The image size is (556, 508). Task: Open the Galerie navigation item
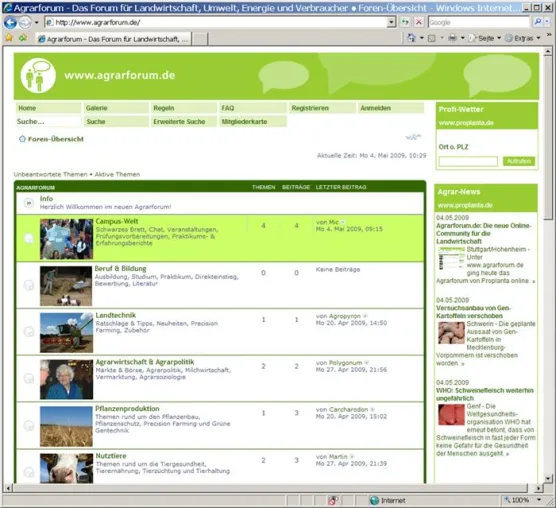pyautogui.click(x=116, y=108)
